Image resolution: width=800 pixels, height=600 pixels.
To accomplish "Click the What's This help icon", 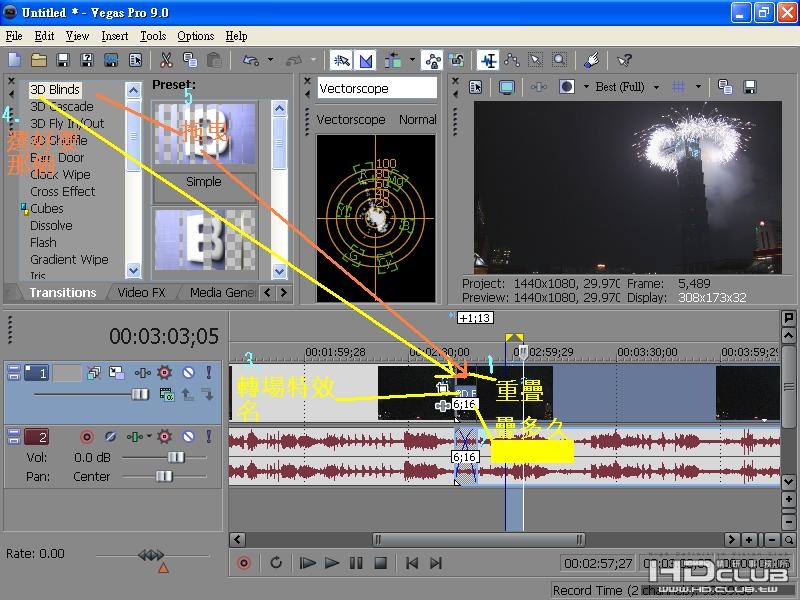I will [624, 60].
